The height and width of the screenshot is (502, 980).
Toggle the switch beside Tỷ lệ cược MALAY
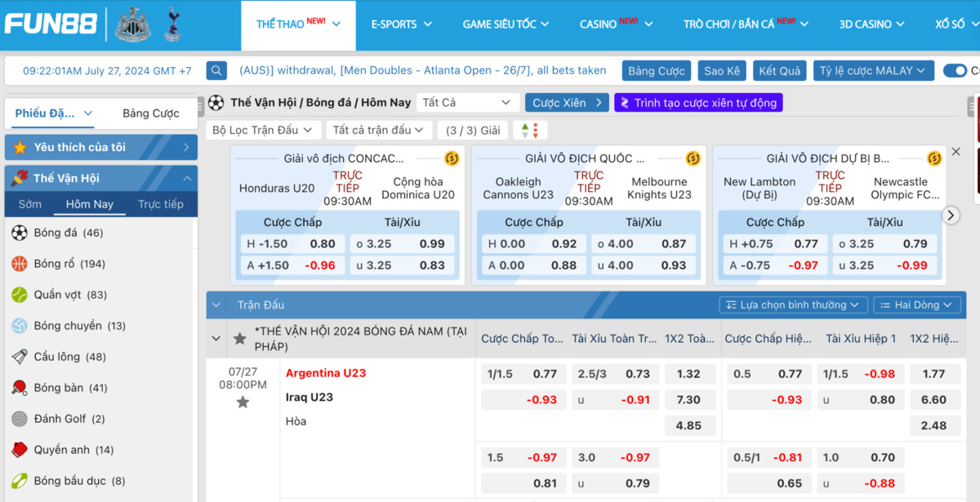pos(955,71)
